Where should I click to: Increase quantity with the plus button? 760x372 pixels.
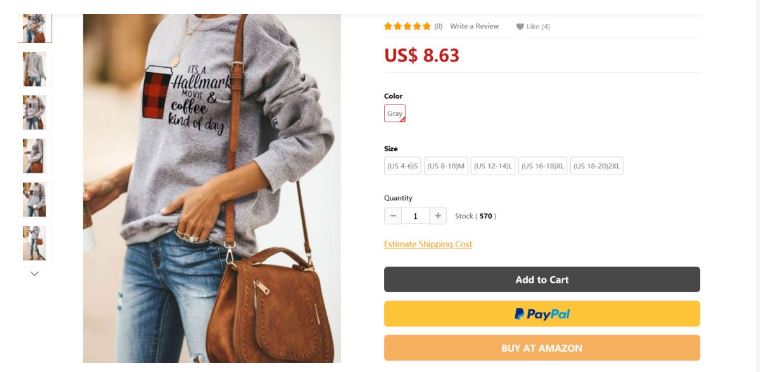pyautogui.click(x=438, y=216)
